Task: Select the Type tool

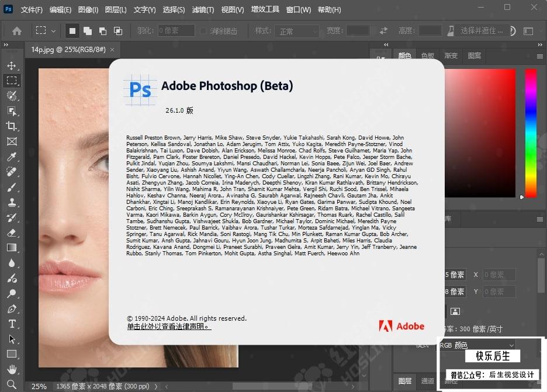Action: click(12, 324)
